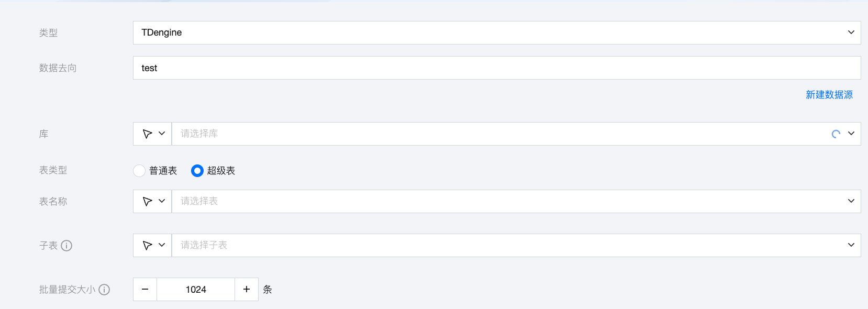The image size is (868, 309).
Task: Click the 1024 batch size input
Action: [x=196, y=290]
